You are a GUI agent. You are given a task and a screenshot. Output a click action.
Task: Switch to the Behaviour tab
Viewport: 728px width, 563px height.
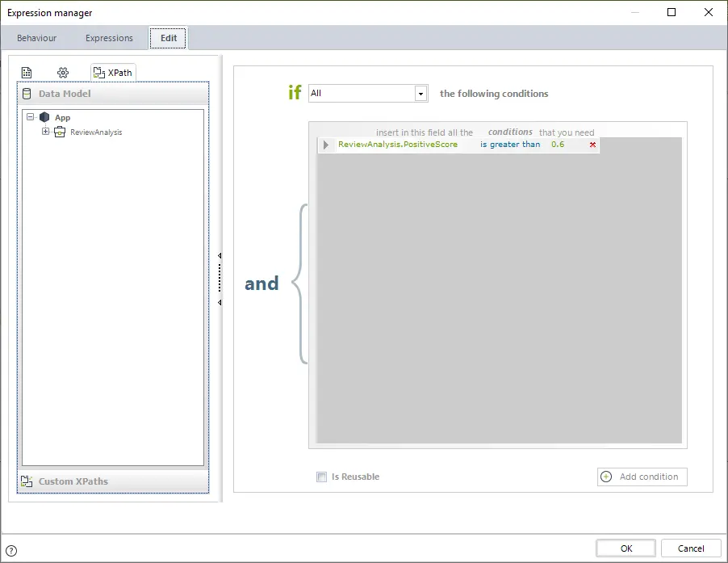(36, 38)
